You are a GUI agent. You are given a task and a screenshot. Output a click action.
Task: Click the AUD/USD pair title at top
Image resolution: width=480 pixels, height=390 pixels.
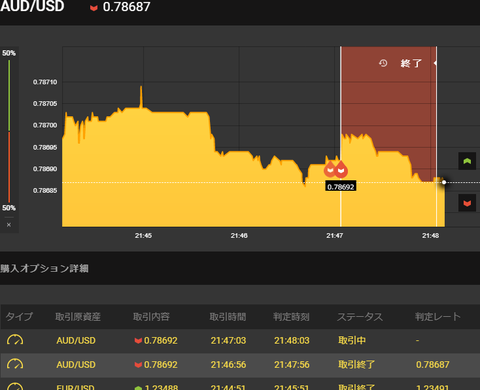coord(32,6)
